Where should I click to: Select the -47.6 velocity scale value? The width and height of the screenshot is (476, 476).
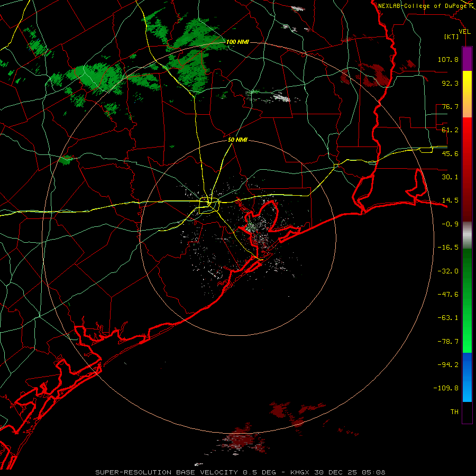coord(448,295)
